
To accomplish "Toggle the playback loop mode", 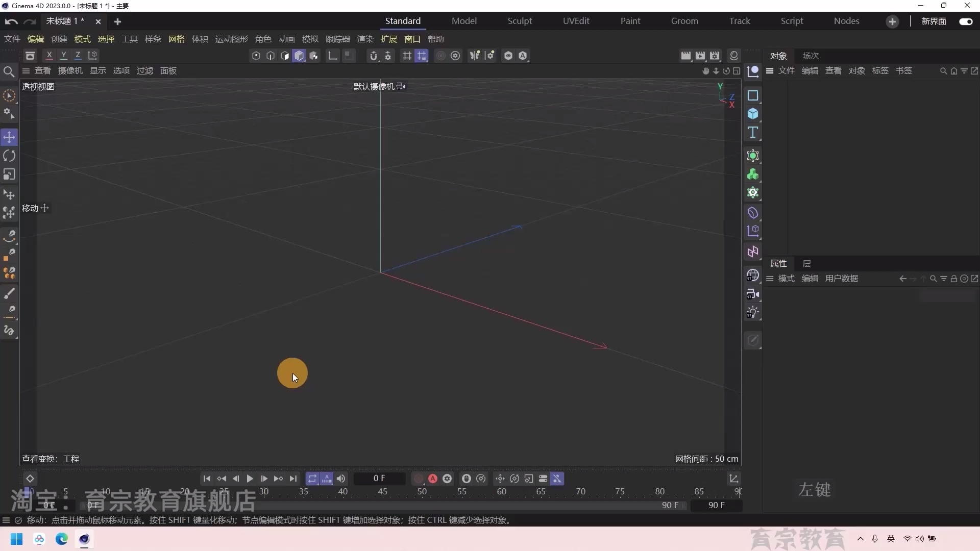I will click(x=312, y=479).
